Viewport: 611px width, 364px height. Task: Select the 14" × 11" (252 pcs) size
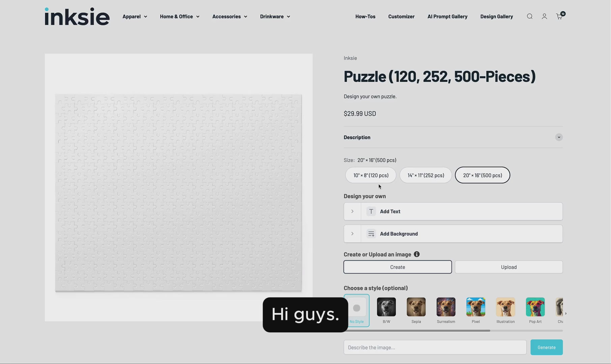426,175
